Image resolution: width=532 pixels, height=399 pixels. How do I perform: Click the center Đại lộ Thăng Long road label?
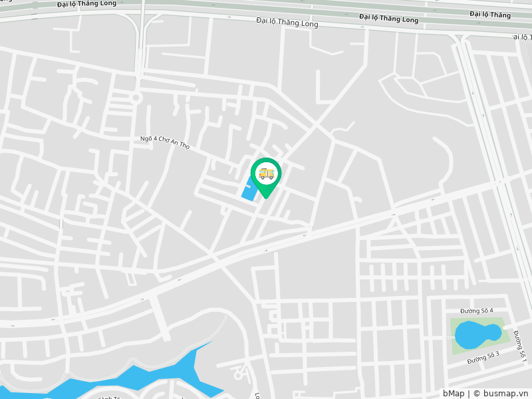[287, 23]
